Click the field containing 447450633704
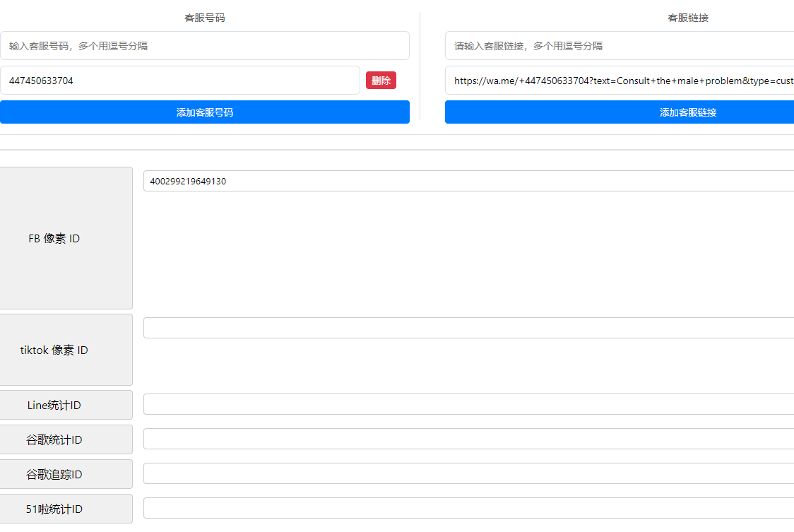Viewport: 794px width, 532px height. click(179, 81)
